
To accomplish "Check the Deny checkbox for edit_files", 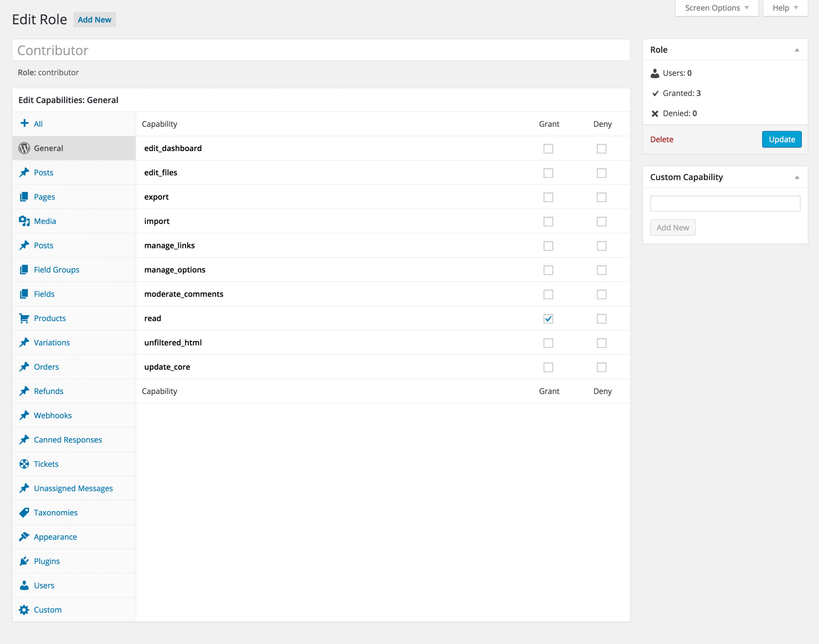I will tap(601, 173).
